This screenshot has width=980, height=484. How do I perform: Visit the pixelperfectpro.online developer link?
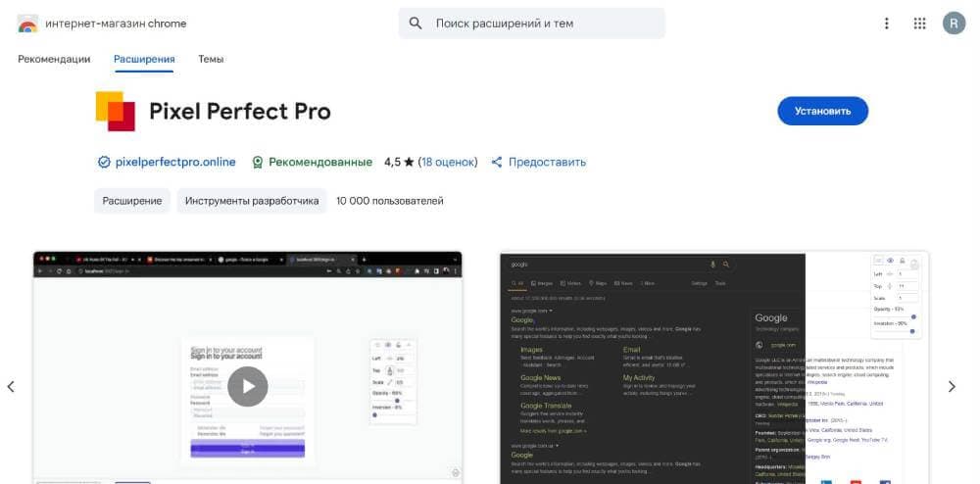[x=175, y=162]
